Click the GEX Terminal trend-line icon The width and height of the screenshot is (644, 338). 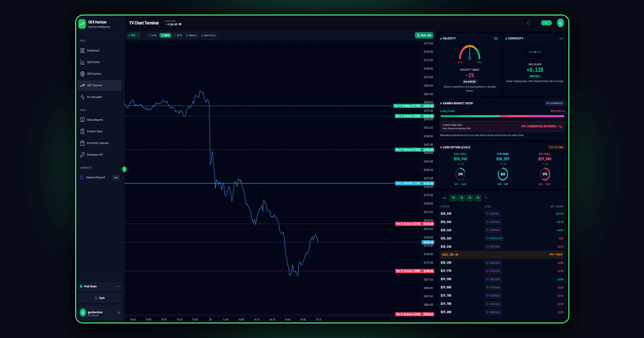82,85
